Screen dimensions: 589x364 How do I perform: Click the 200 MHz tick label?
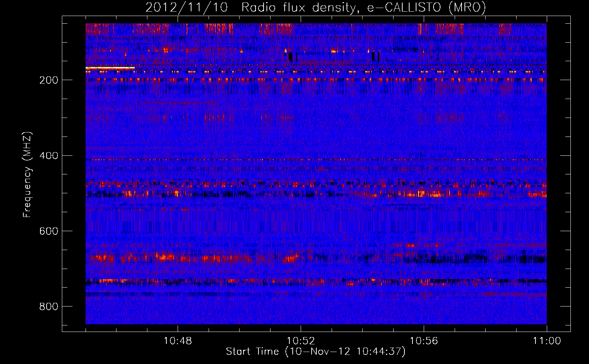pos(49,80)
